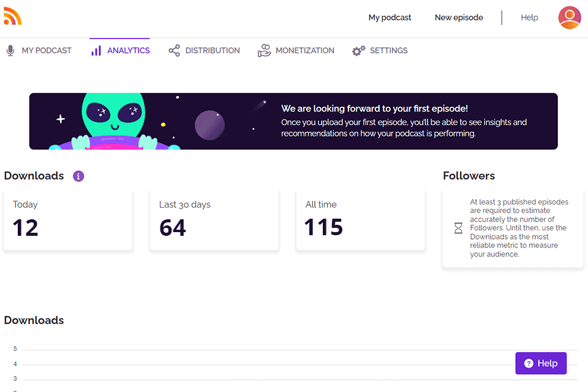Click the number 12 in Today card

point(26,228)
